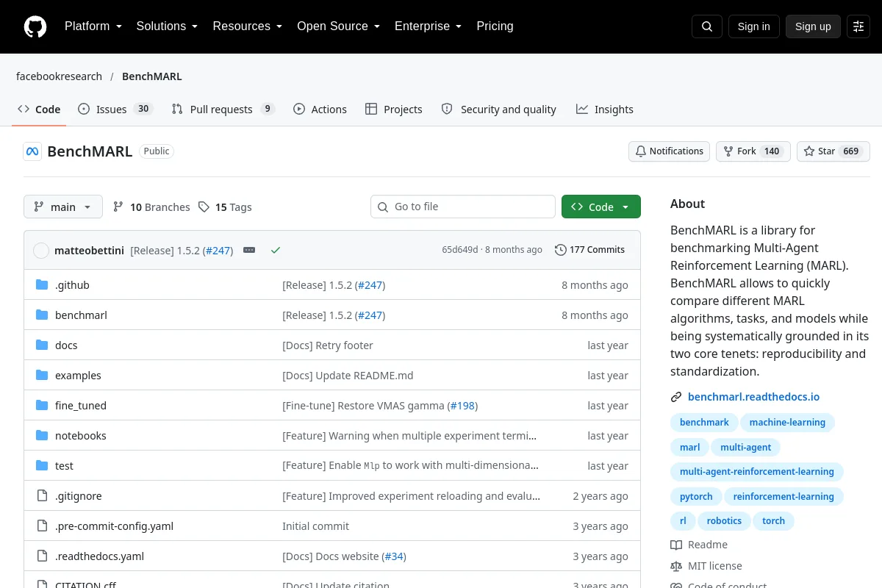This screenshot has height=588, width=882.
Task: Click the .gitignore file icon
Action: tap(42, 496)
